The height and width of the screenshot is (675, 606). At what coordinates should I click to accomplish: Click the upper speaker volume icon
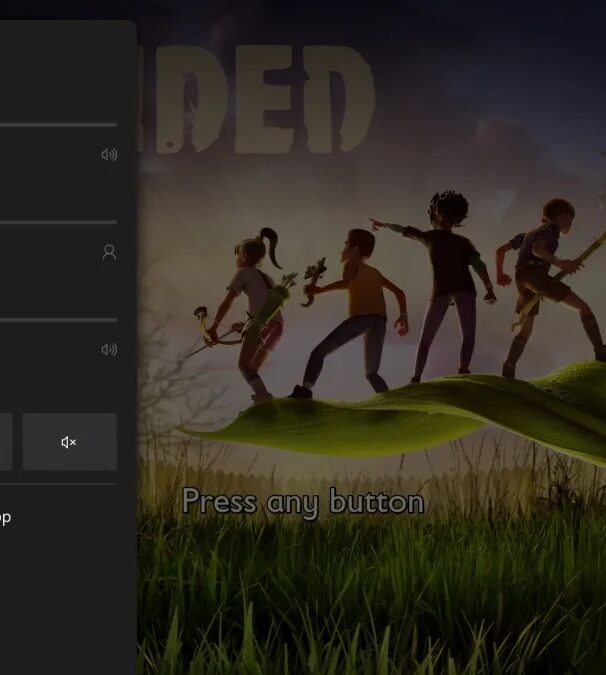coord(109,155)
